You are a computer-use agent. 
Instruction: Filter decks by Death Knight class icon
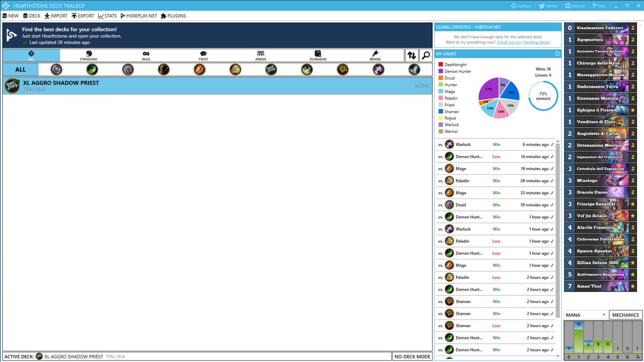(x=56, y=69)
